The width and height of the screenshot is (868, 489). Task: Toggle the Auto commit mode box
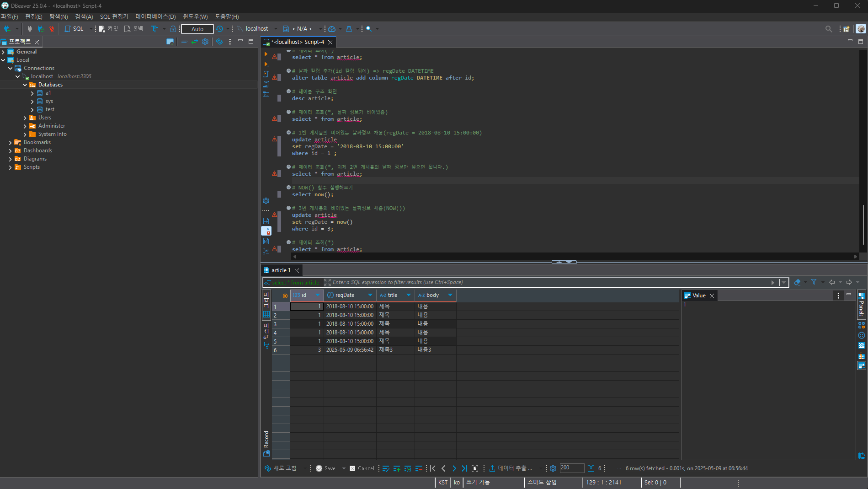tap(197, 29)
